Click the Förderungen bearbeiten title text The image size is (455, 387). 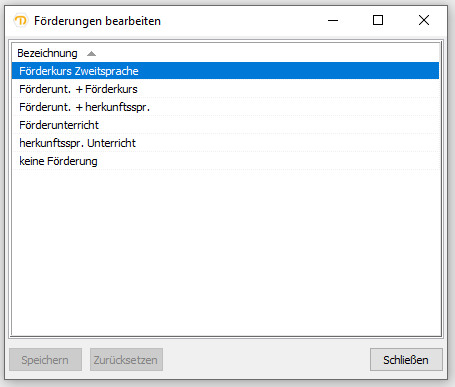click(x=97, y=21)
